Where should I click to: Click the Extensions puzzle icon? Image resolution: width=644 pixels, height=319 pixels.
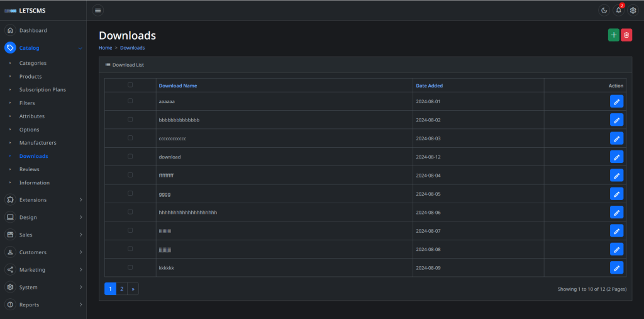[10, 200]
